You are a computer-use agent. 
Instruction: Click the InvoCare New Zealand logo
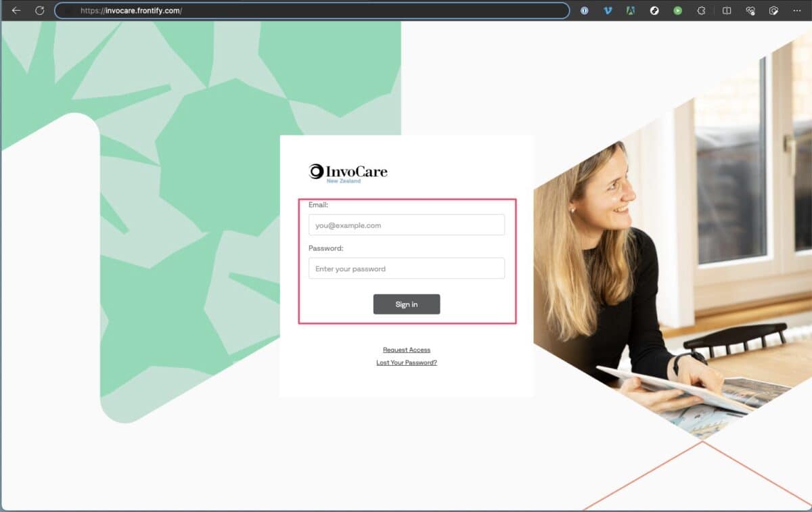click(348, 171)
